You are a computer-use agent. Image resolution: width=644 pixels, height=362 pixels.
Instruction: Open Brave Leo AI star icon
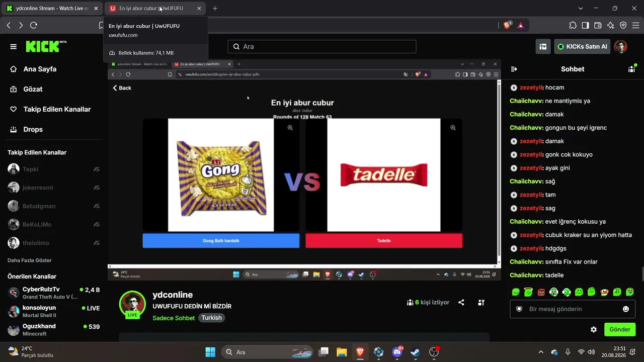610,25
